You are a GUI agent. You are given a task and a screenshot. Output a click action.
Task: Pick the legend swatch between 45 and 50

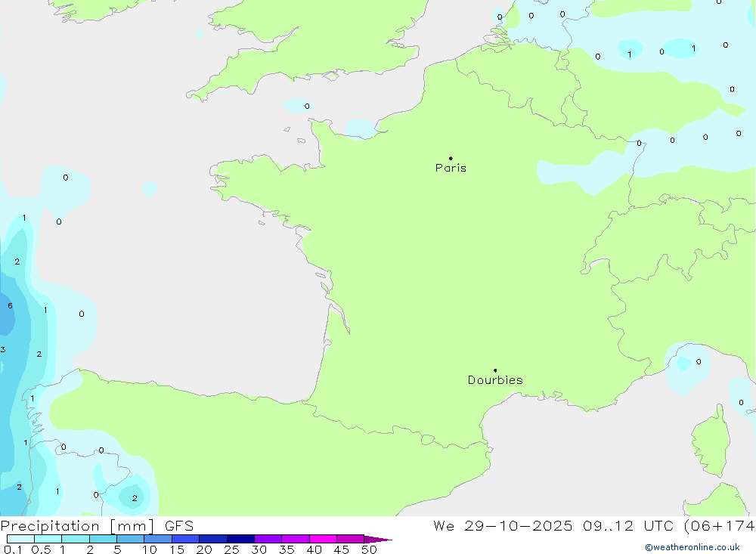point(350,539)
